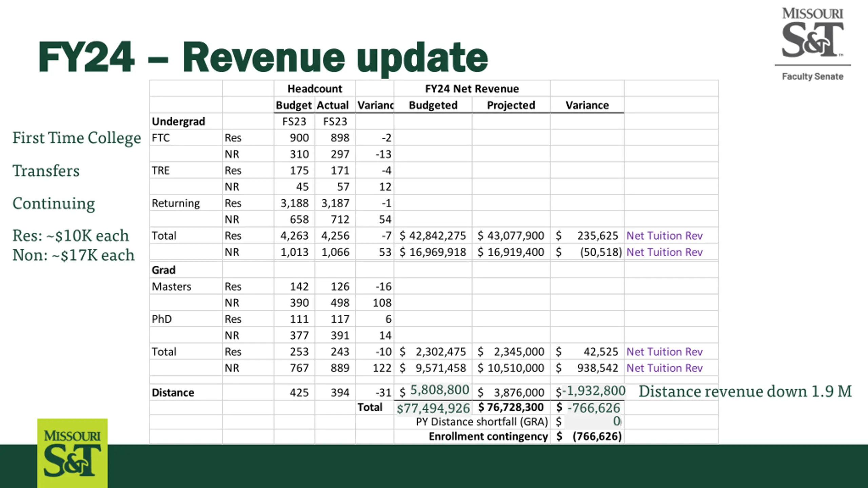Click total projected revenue $76,728,300
Image resolution: width=868 pixels, height=488 pixels.
pos(511,407)
